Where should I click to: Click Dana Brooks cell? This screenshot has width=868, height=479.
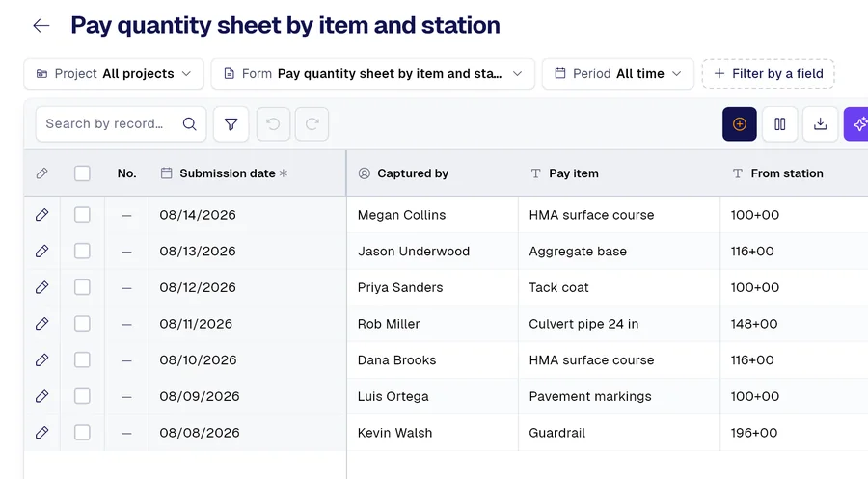(433, 360)
